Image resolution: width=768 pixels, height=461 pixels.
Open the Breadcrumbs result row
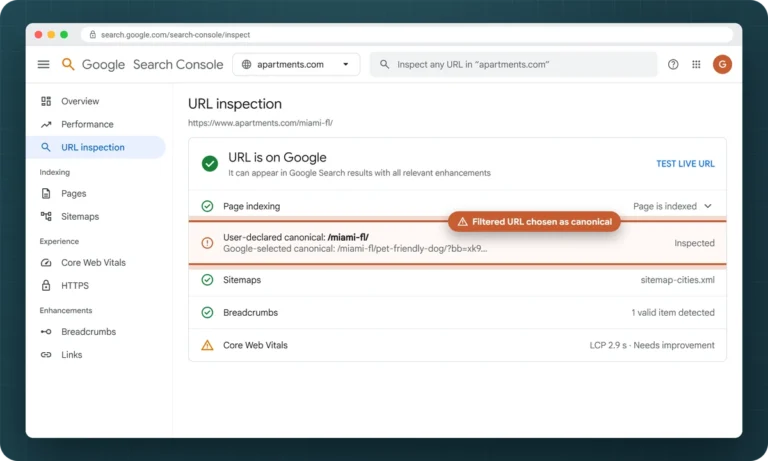point(457,313)
